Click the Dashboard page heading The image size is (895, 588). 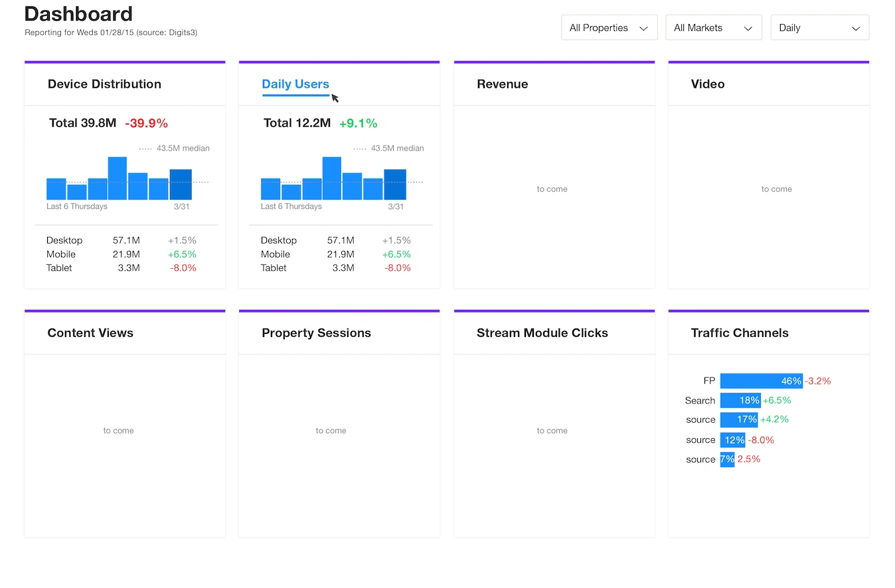[x=78, y=13]
